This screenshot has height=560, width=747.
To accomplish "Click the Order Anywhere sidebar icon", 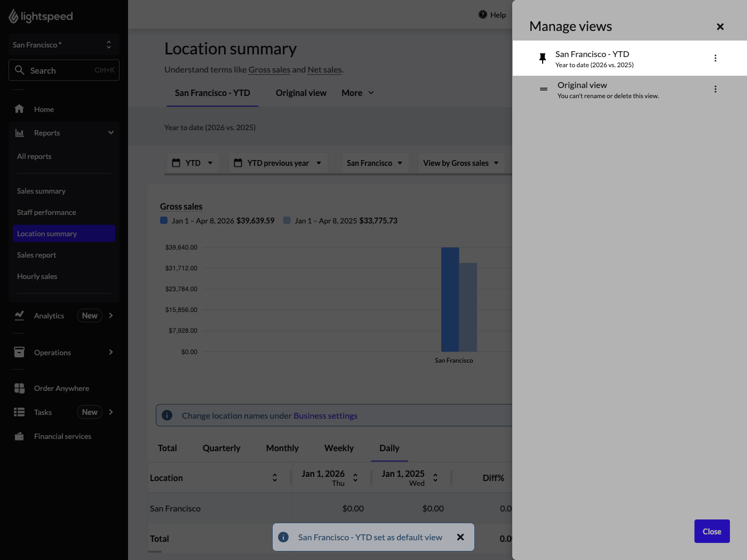I will point(20,388).
